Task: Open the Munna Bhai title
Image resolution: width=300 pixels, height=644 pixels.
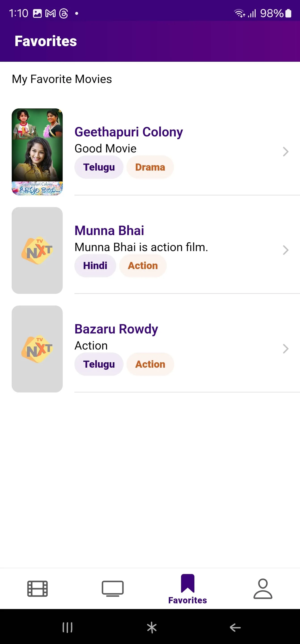Action: point(109,230)
